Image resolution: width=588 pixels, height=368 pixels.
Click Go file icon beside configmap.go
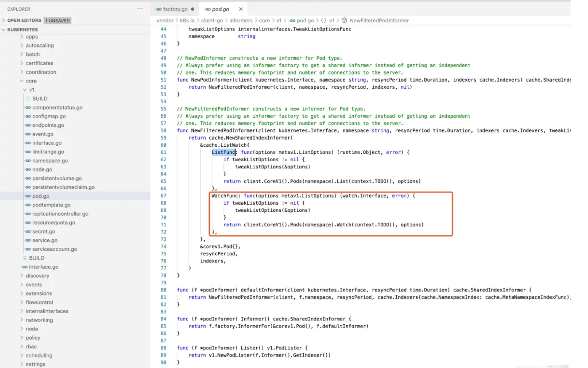pyautogui.click(x=28, y=117)
